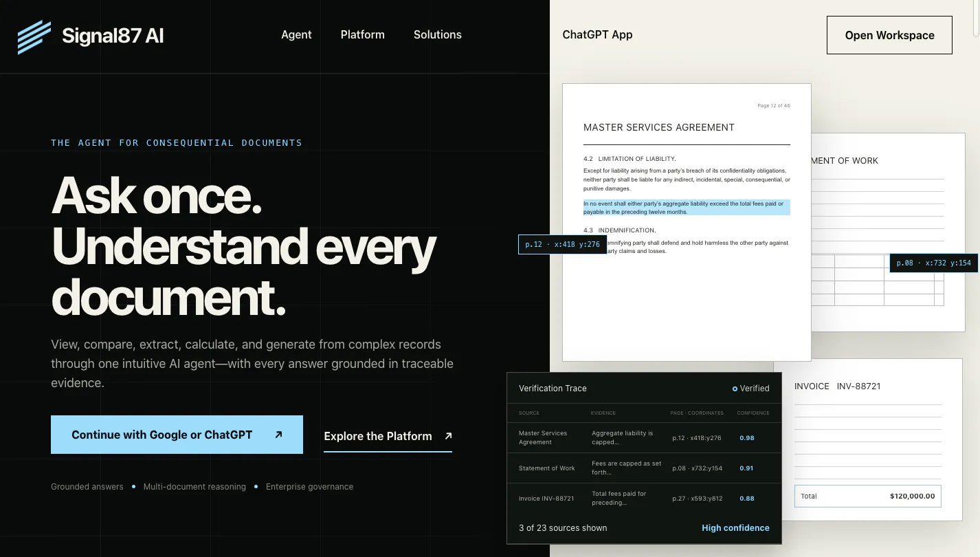This screenshot has height=557, width=980.
Task: Click the Enterprise governance label
Action: (x=309, y=487)
